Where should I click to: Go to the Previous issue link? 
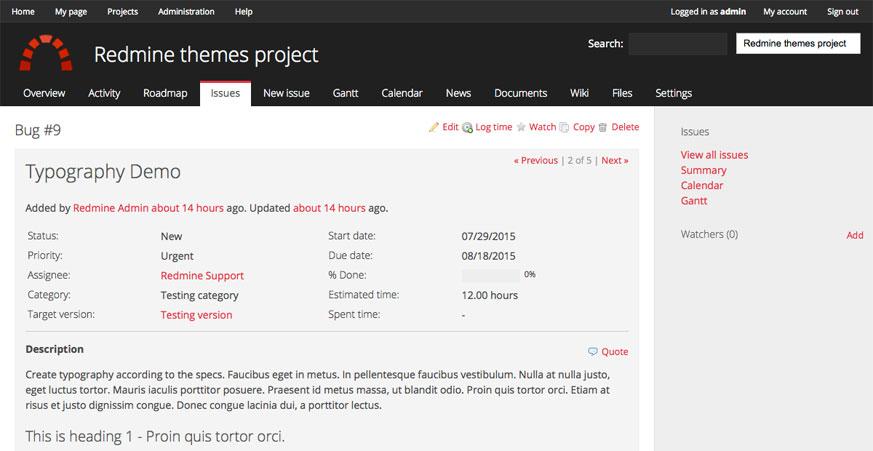pyautogui.click(x=536, y=160)
